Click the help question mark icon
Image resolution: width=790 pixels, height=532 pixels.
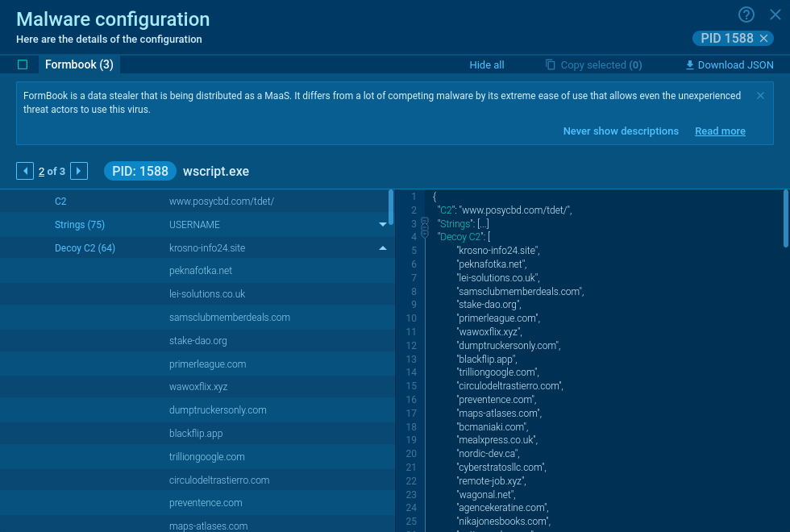tap(746, 15)
